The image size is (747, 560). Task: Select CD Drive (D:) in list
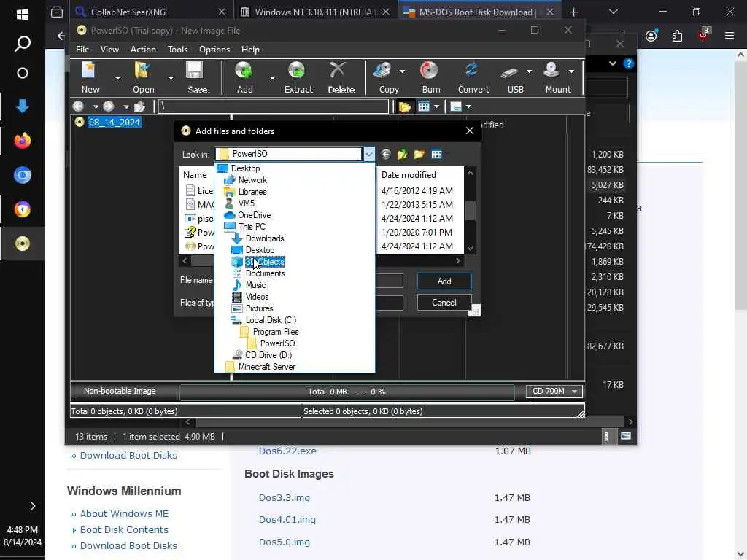click(x=268, y=355)
